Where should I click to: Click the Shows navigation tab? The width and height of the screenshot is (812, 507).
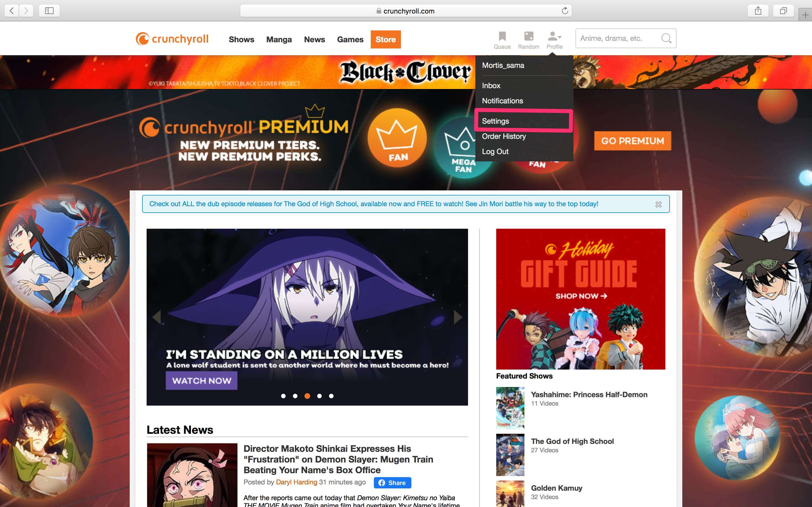tap(241, 40)
